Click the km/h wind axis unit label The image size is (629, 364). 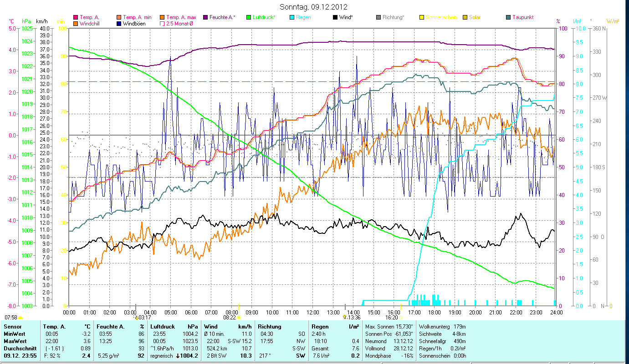(x=41, y=21)
